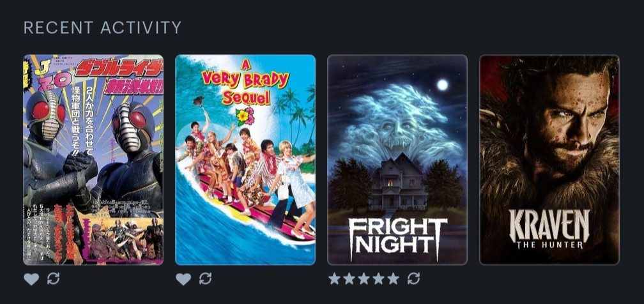Click the fifth star under Fright Night
The width and height of the screenshot is (644, 304).
click(x=393, y=278)
